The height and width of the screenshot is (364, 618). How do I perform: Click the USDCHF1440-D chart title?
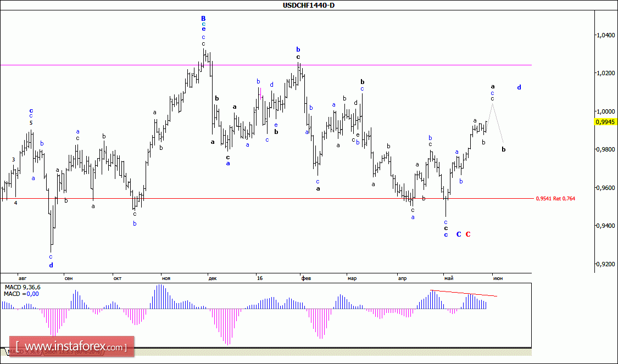click(309, 5)
